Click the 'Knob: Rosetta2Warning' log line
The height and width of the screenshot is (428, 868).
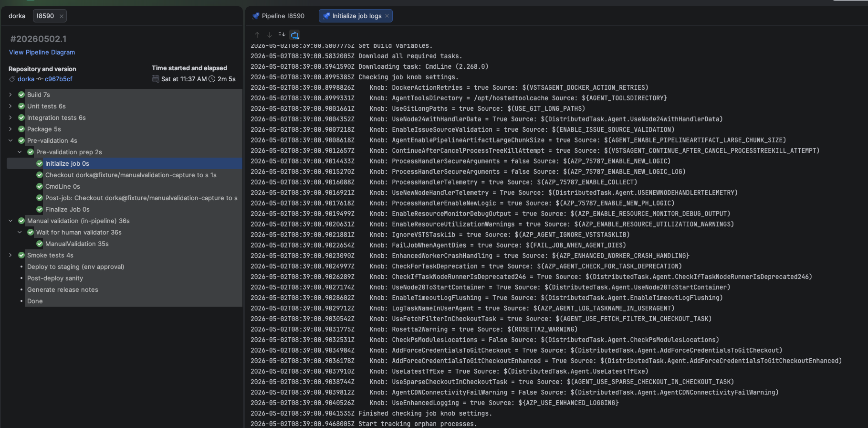pos(414,329)
